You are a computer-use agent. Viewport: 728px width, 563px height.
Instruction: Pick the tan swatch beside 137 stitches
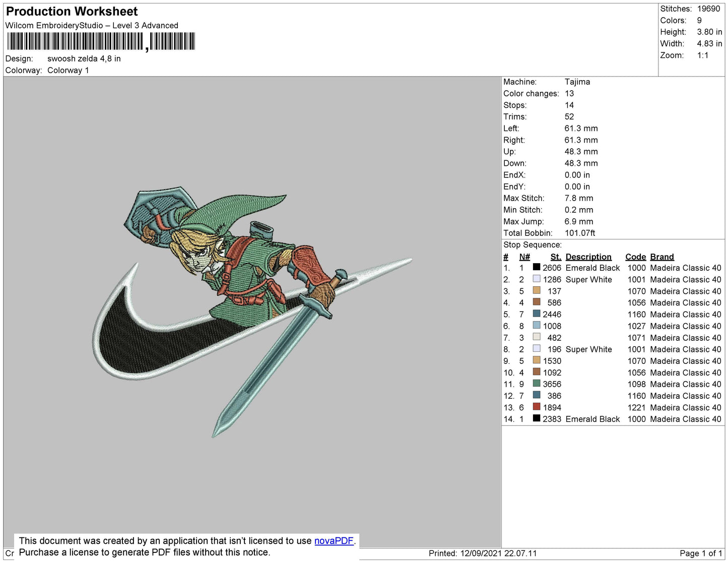coord(537,291)
